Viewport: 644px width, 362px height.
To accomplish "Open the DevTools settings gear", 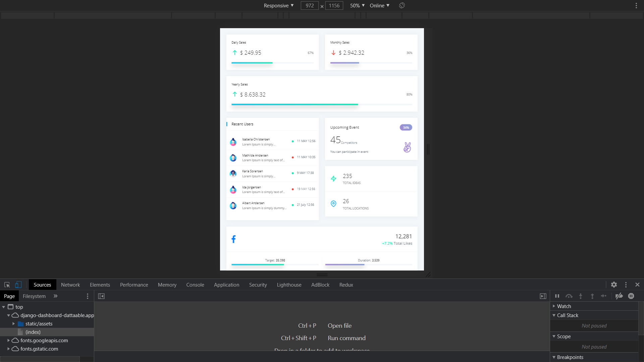I will pyautogui.click(x=614, y=285).
